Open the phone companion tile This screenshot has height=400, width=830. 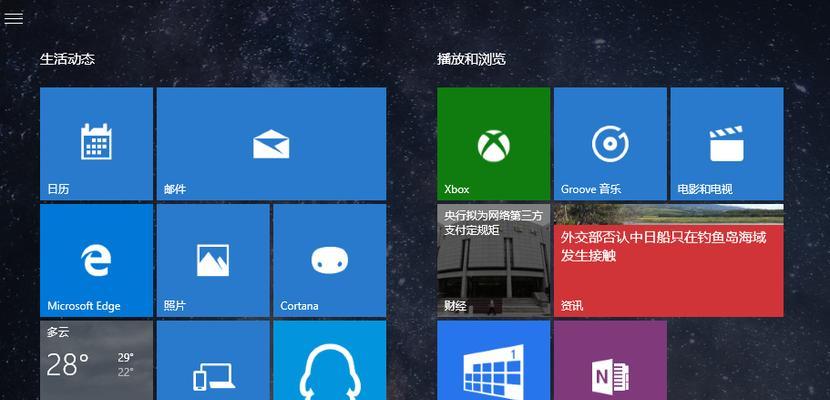pos(213,360)
